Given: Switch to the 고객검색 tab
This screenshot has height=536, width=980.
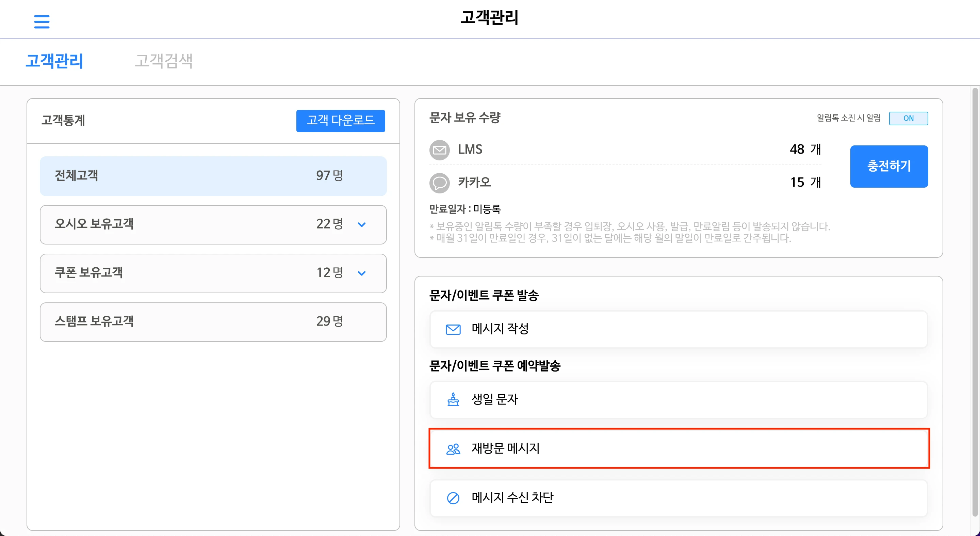Looking at the screenshot, I should [164, 61].
